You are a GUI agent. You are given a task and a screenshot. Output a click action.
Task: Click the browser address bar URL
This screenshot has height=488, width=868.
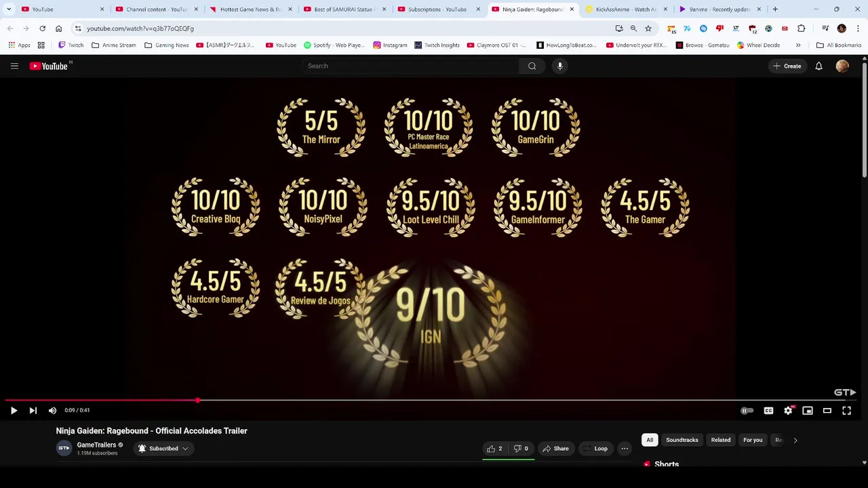click(x=140, y=28)
